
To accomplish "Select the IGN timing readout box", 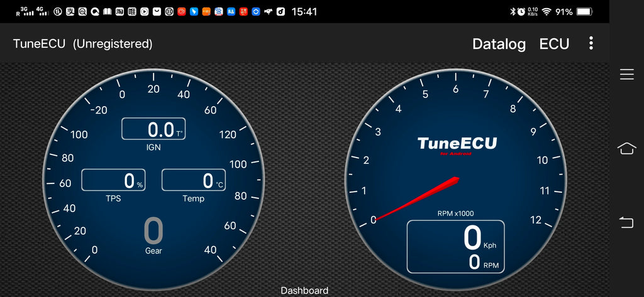I will (x=153, y=129).
